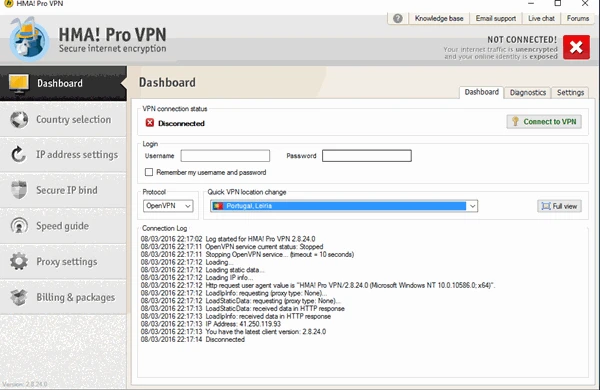Click the Connect to VPN button

[544, 122]
